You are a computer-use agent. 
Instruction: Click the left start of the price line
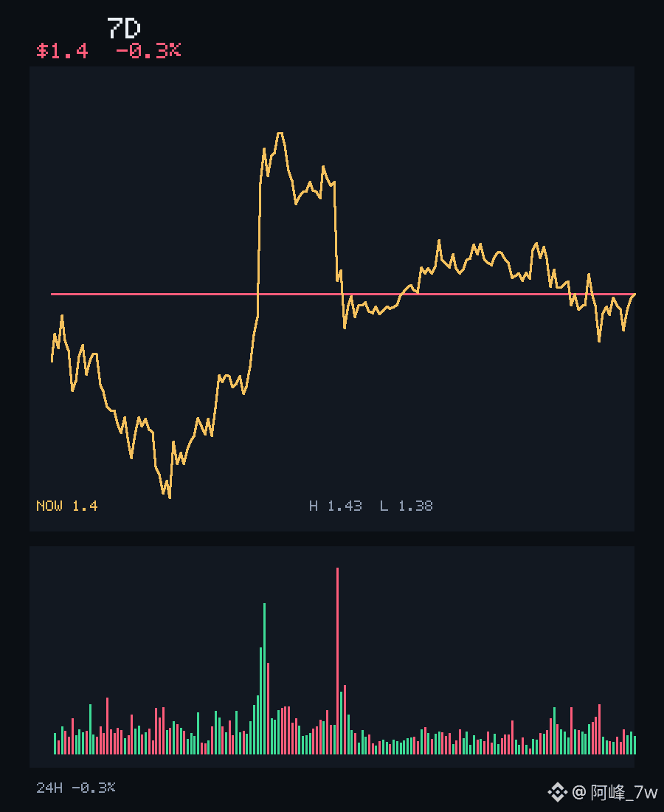(52, 359)
